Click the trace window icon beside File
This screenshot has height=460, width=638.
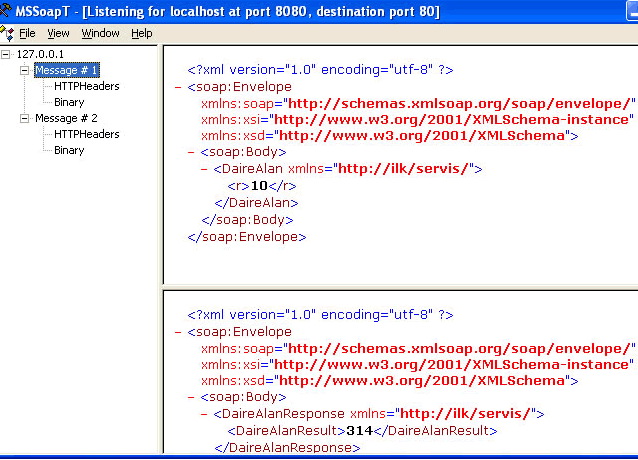(8, 33)
